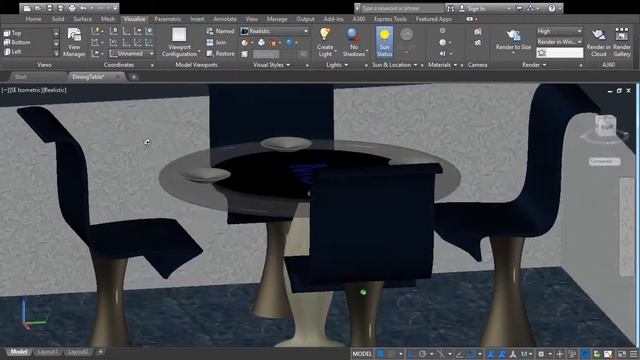Expand the Materials panel
Viewport: 640px width, 360px height.
click(x=442, y=64)
